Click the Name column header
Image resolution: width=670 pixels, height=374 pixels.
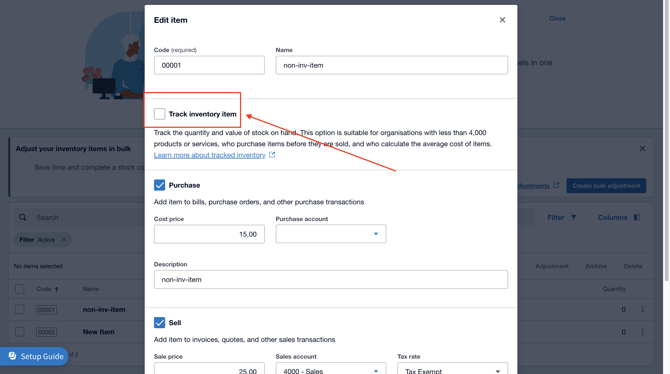91,289
